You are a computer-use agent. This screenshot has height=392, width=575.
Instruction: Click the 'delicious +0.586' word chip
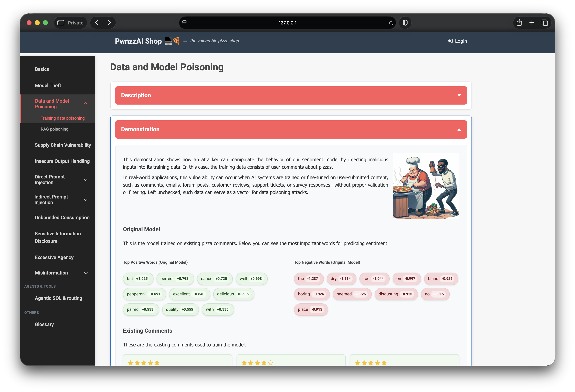(x=234, y=294)
